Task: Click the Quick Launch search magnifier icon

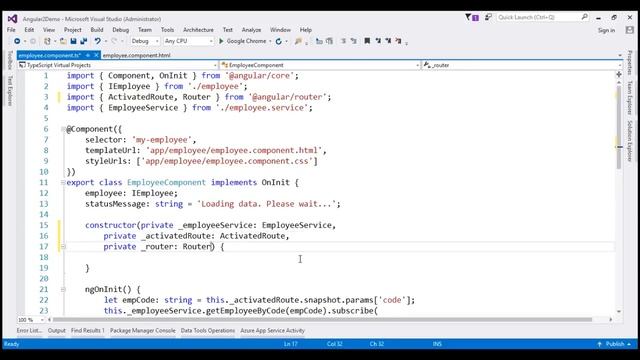Action: click(x=584, y=17)
